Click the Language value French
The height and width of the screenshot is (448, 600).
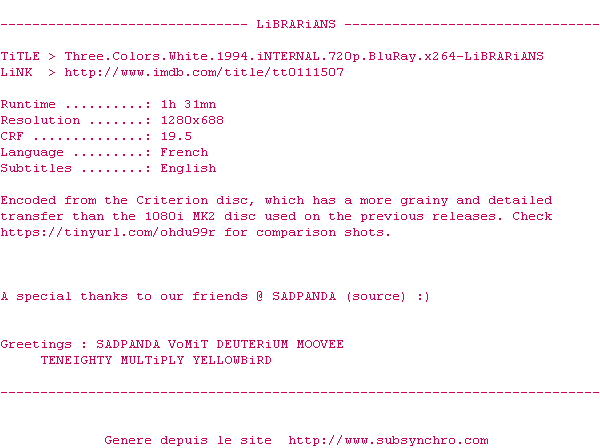(x=184, y=152)
